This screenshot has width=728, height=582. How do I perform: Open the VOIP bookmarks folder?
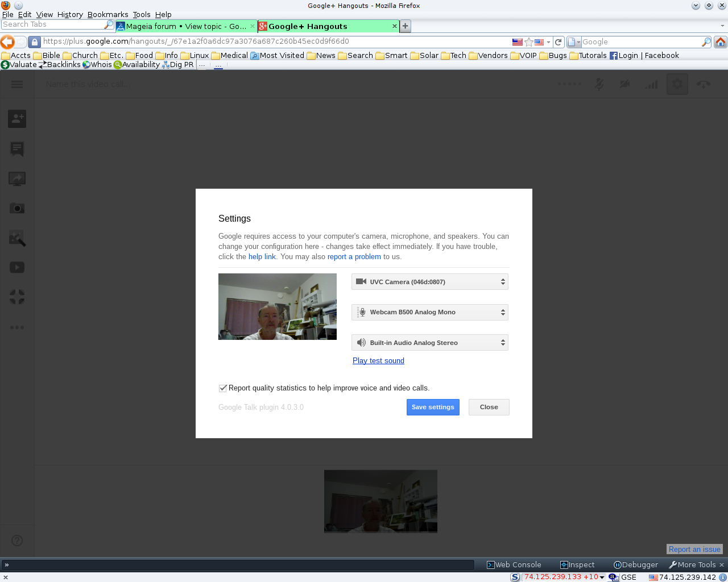coord(524,56)
